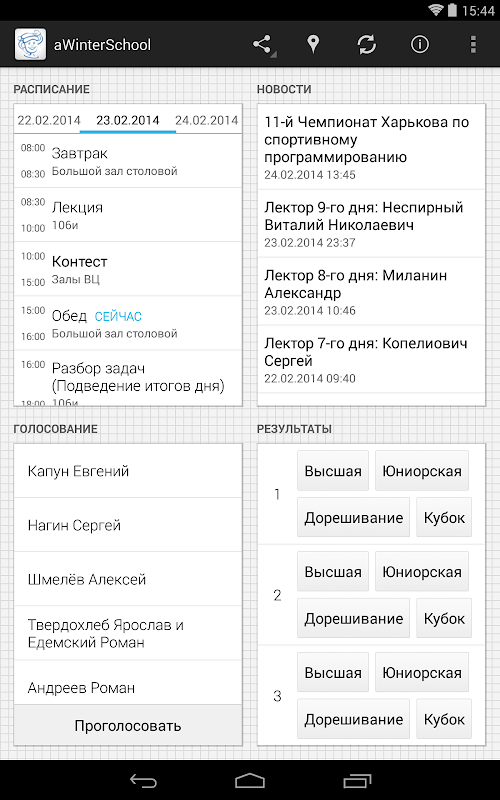Tap the battery status icon

coord(452,10)
